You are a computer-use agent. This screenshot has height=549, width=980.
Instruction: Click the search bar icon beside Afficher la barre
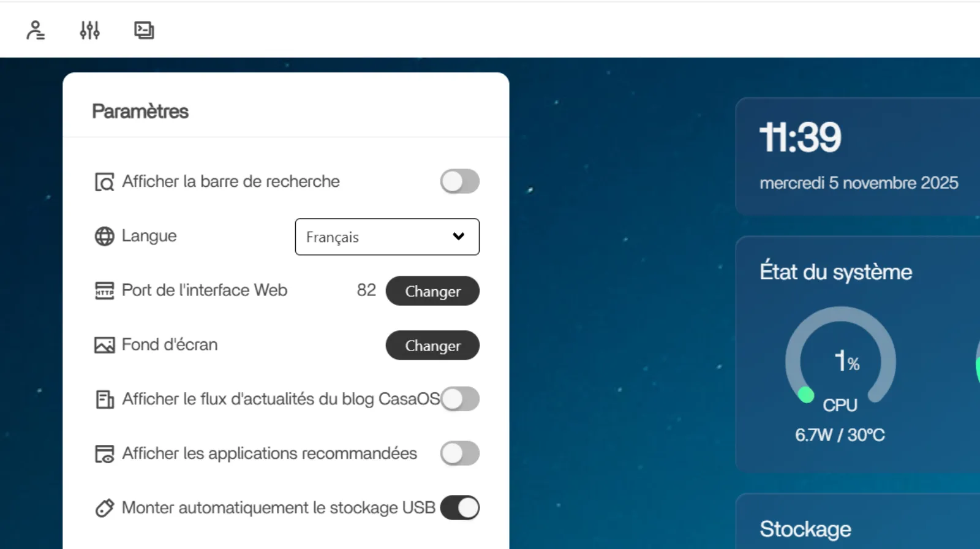[x=104, y=182]
